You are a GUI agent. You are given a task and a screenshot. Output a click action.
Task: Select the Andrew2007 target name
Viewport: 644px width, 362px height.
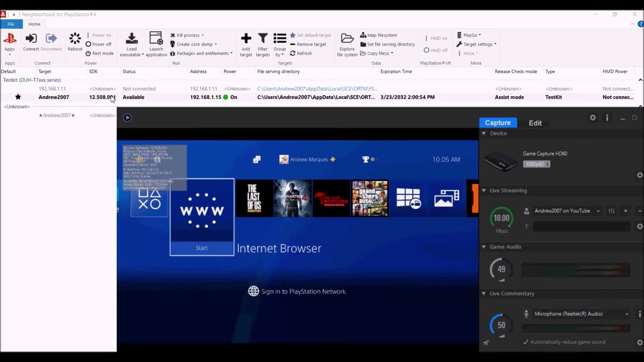click(54, 97)
